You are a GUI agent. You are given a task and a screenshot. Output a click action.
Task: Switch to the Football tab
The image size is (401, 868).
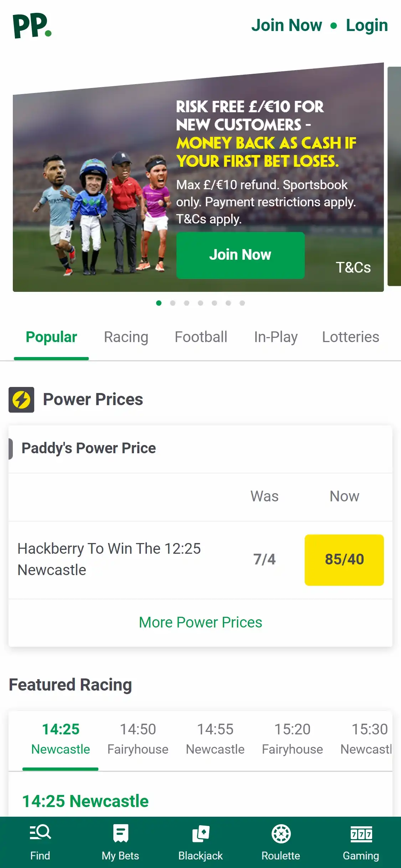click(201, 337)
